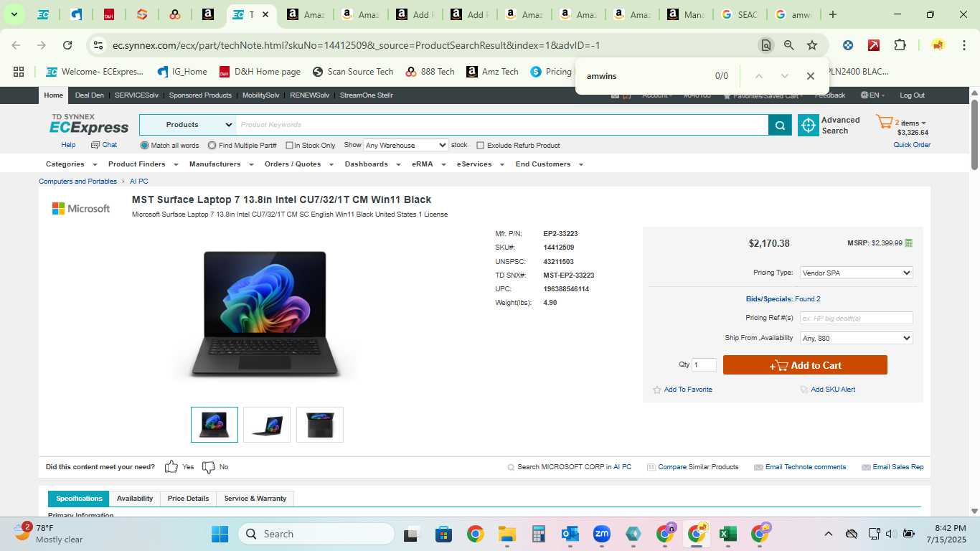Viewport: 980px width, 551px height.
Task: Click Email Technote comments link
Action: pyautogui.click(x=800, y=467)
